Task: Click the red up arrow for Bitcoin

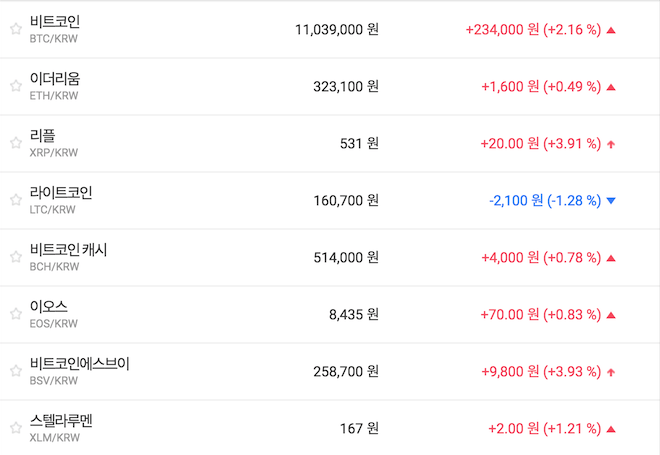Action: point(611,30)
